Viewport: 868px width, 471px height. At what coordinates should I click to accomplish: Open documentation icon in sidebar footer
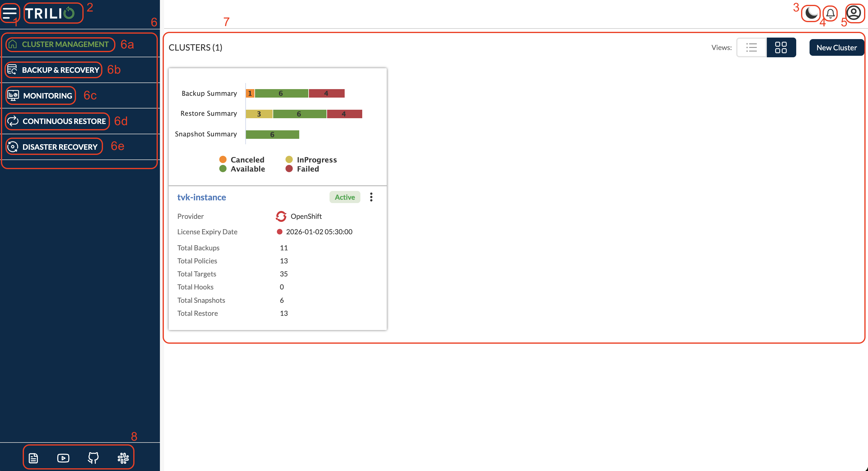coord(33,458)
